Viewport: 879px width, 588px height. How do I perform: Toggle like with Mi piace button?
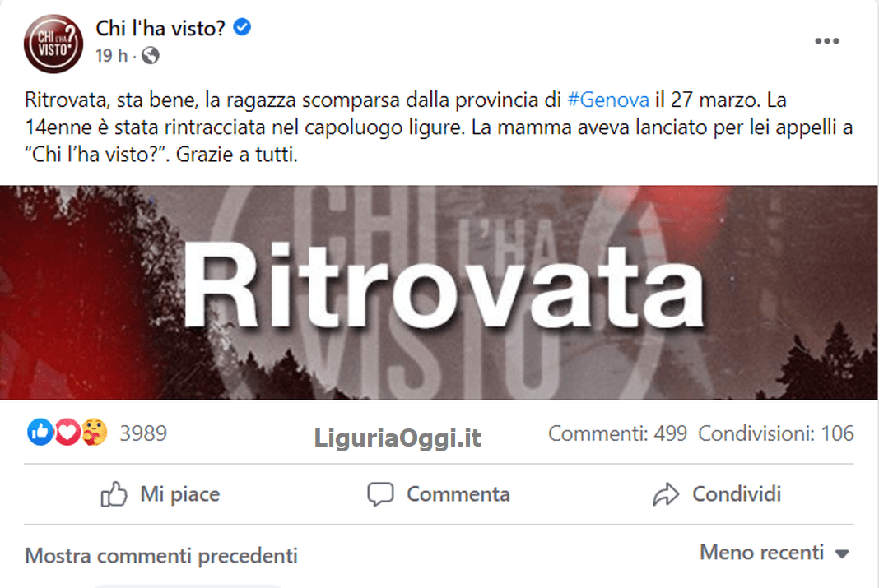pos(160,494)
